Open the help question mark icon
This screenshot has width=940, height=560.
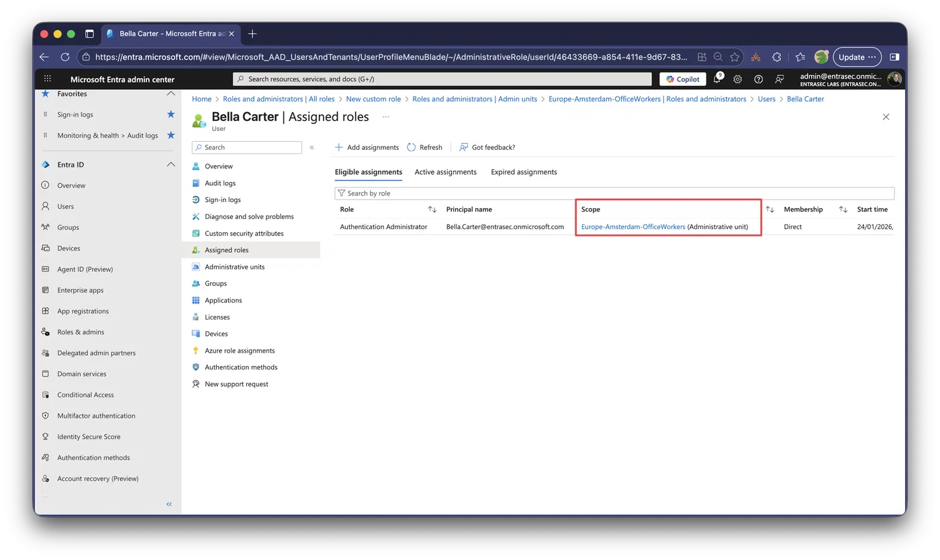pos(758,79)
